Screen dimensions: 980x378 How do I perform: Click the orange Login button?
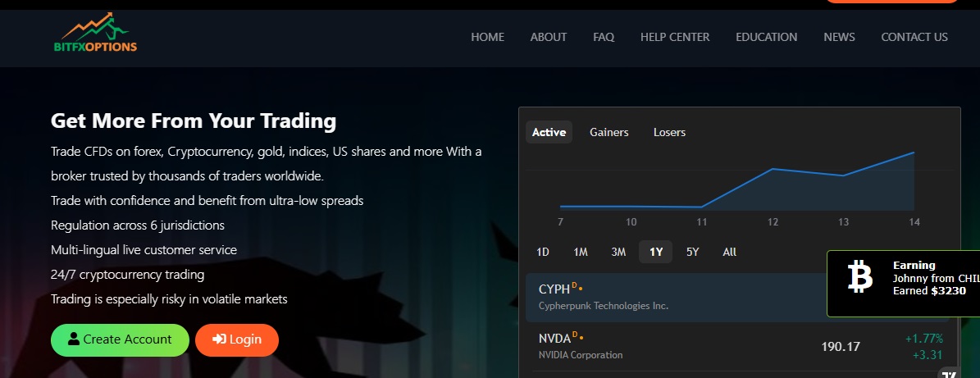[x=237, y=339]
